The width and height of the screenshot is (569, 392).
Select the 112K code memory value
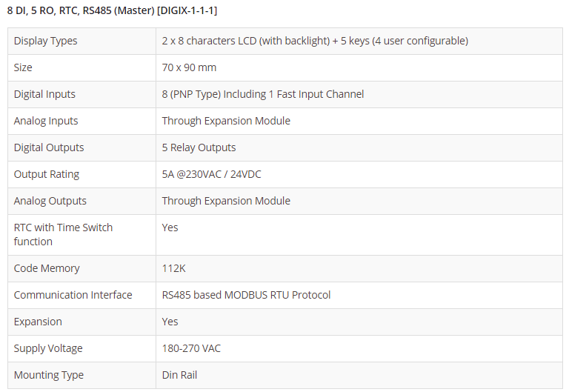tap(174, 268)
